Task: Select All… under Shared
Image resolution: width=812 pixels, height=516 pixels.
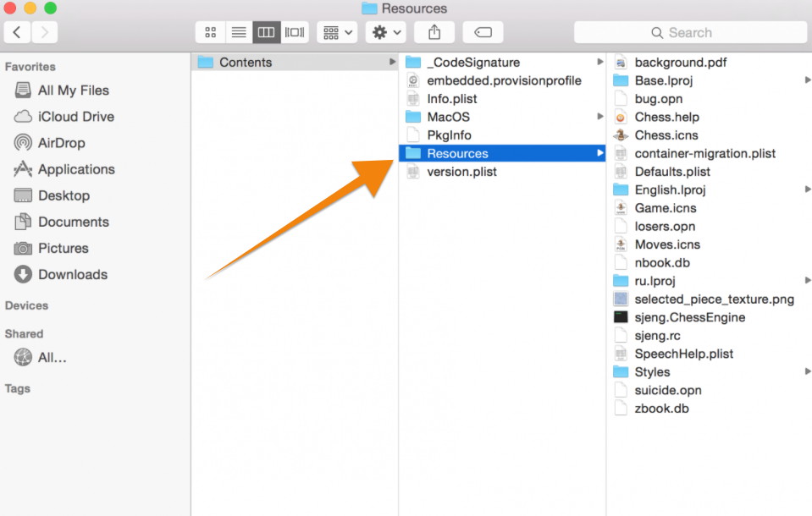Action: [41, 358]
